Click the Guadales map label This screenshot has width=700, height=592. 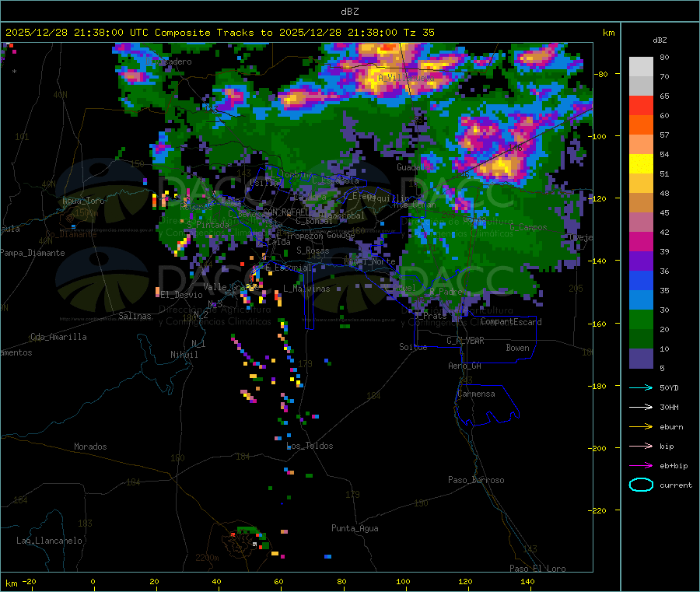pyautogui.click(x=415, y=167)
